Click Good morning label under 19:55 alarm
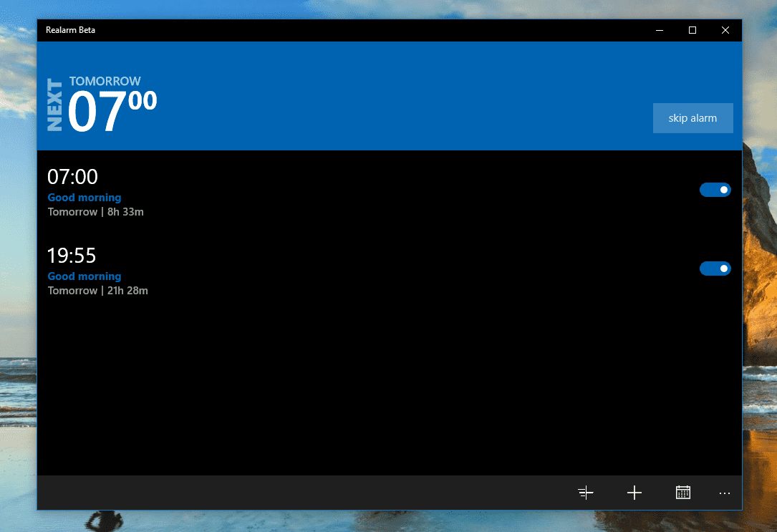777x532 pixels. 85,276
